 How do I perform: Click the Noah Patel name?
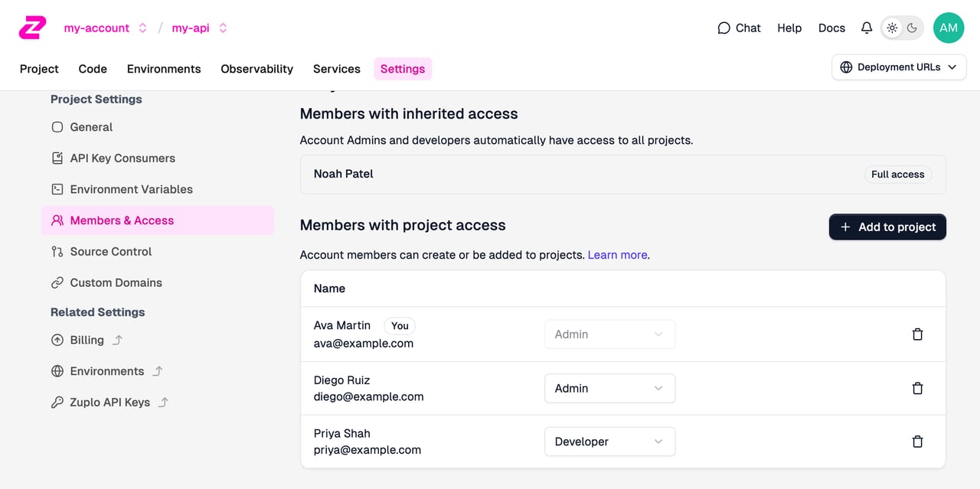tap(344, 174)
